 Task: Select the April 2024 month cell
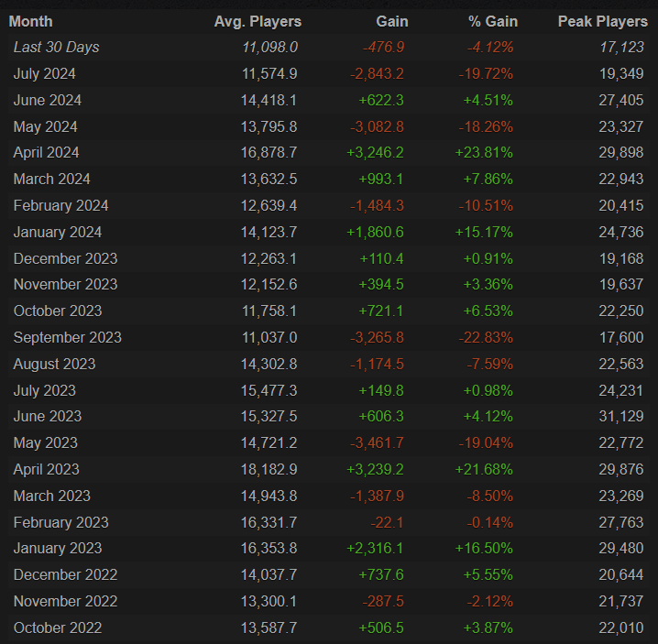[46, 153]
